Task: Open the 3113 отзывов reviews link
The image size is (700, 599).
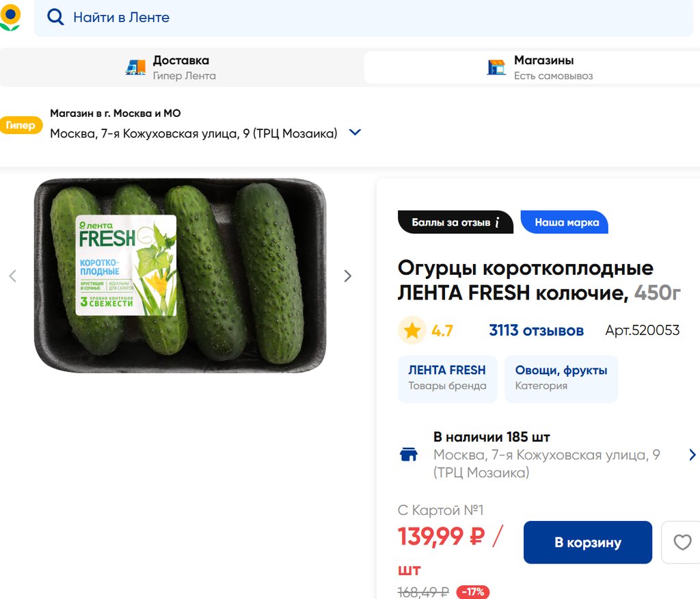Action: [x=536, y=331]
